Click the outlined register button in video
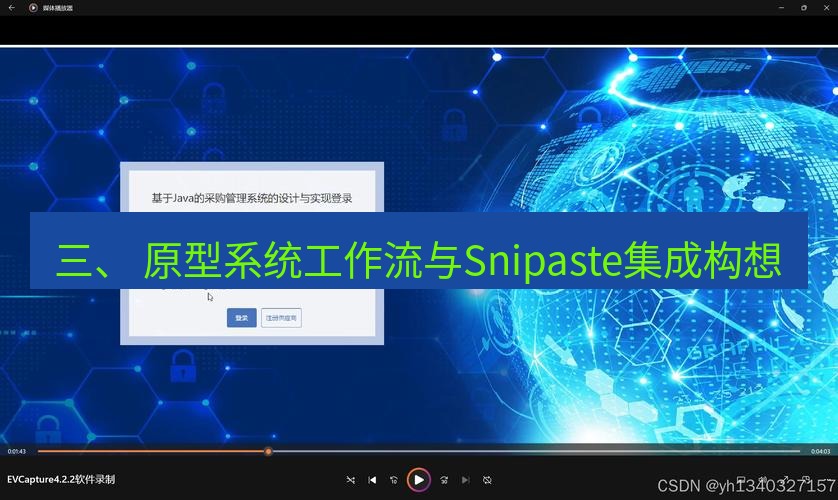The height and width of the screenshot is (500, 838). click(x=281, y=318)
